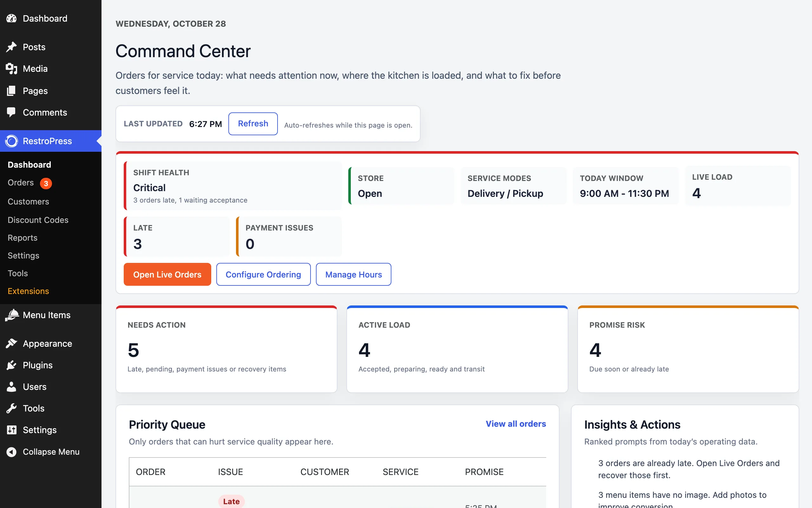Go to Customers submenu item

29,202
